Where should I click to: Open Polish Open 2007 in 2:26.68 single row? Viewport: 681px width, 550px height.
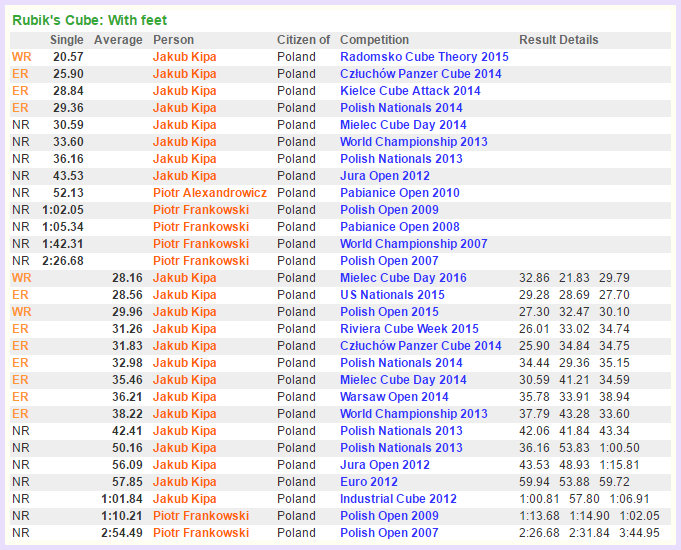pos(389,261)
